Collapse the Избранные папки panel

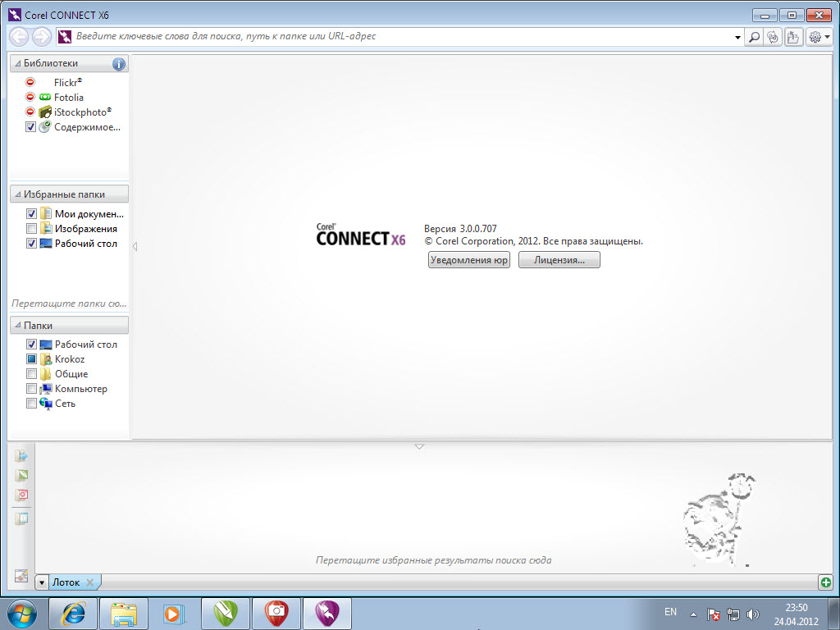(17, 194)
